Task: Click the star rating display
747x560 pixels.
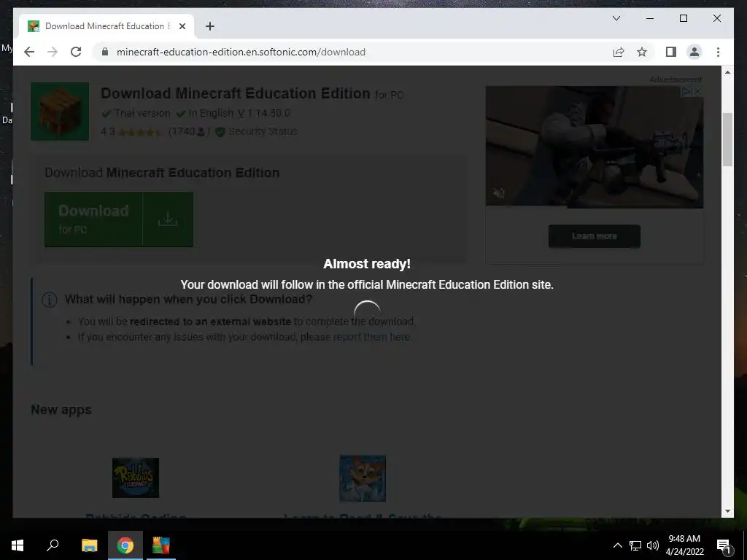Action: coord(139,132)
